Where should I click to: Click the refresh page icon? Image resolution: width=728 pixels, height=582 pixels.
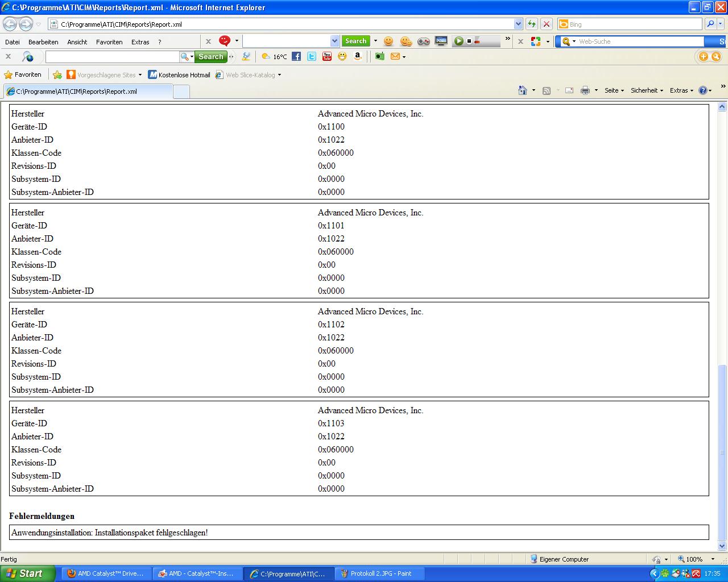pos(532,24)
